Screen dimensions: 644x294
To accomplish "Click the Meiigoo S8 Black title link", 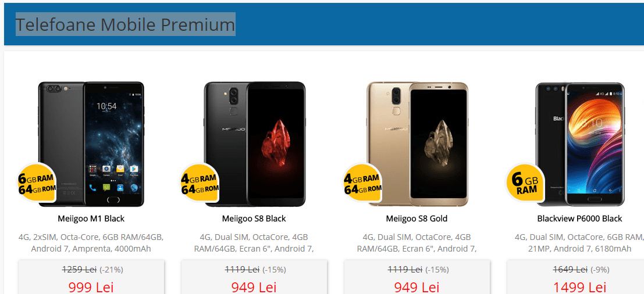I will coord(254,218).
